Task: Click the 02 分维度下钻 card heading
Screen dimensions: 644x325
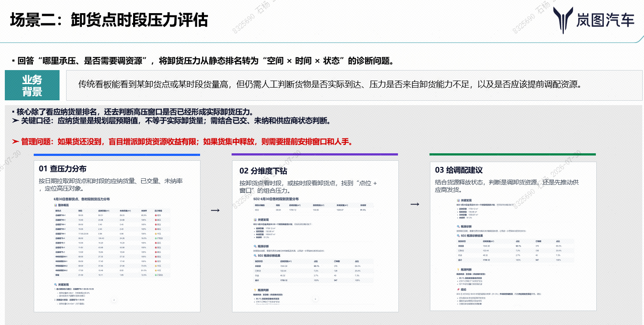Action: click(x=263, y=171)
